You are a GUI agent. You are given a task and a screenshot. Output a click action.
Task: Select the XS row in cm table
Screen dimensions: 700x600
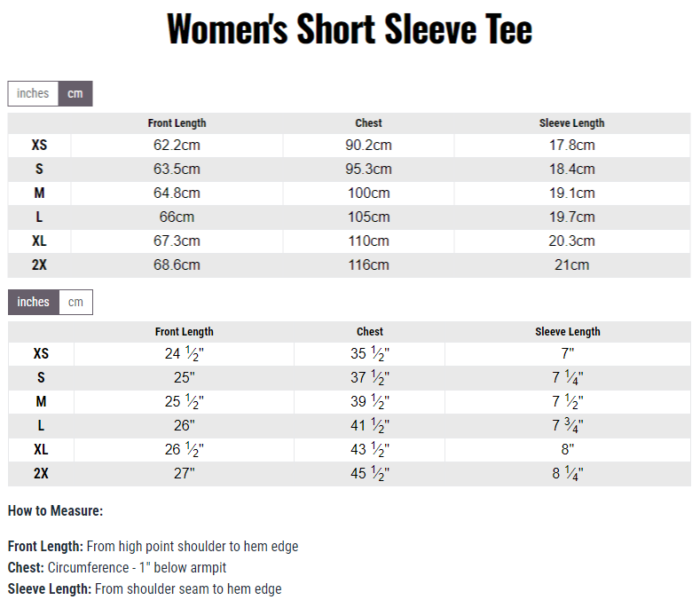tap(349, 146)
